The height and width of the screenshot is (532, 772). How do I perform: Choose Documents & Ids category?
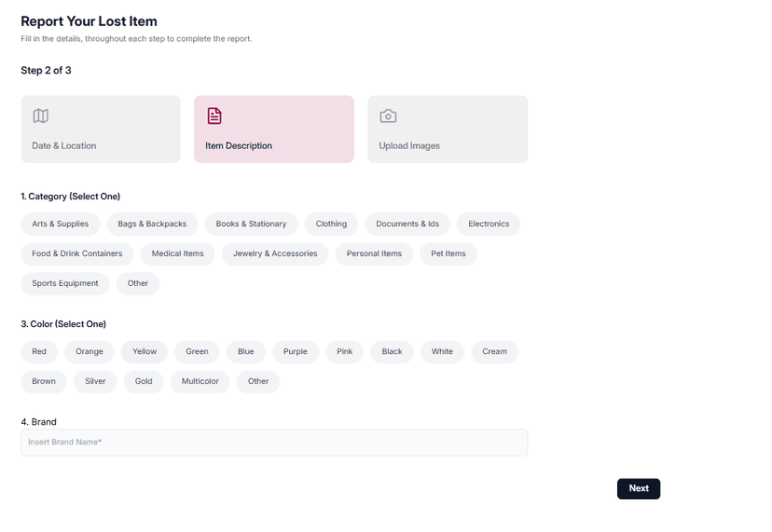pos(407,224)
